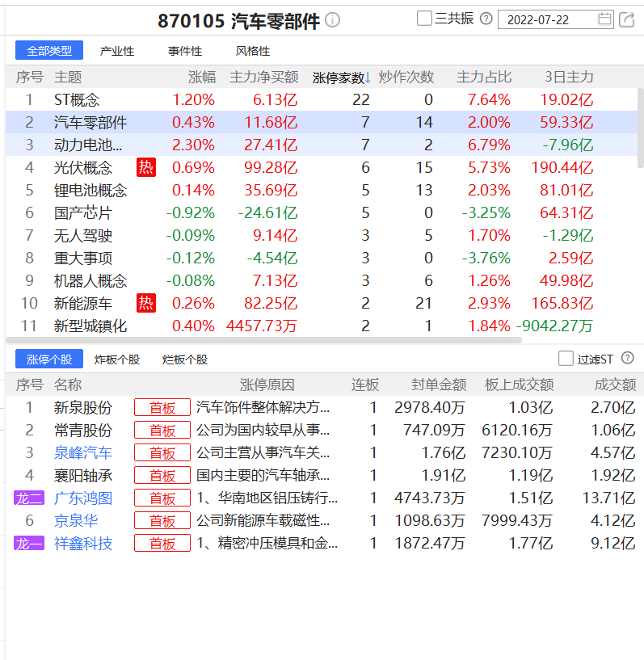Click the vertical scrollbar of themes table
This screenshot has width=644, height=660.
641,128
